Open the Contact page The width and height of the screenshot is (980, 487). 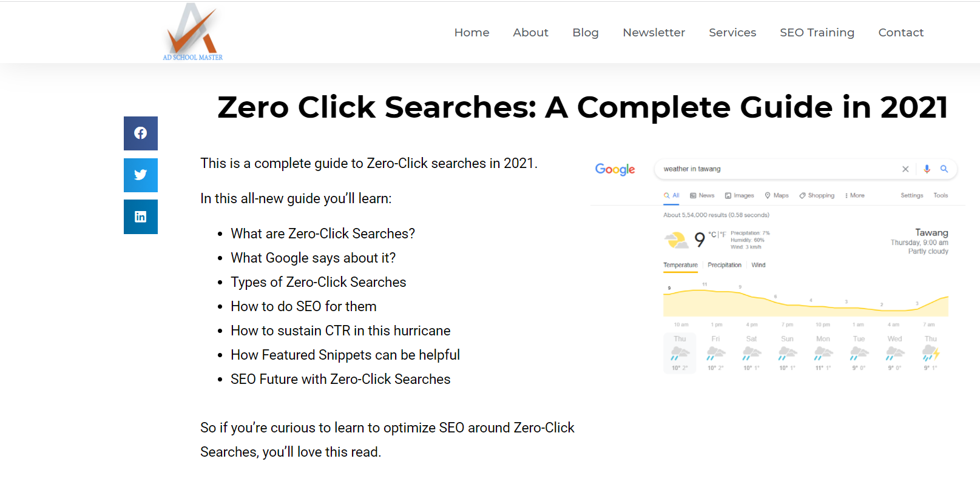[x=901, y=33]
